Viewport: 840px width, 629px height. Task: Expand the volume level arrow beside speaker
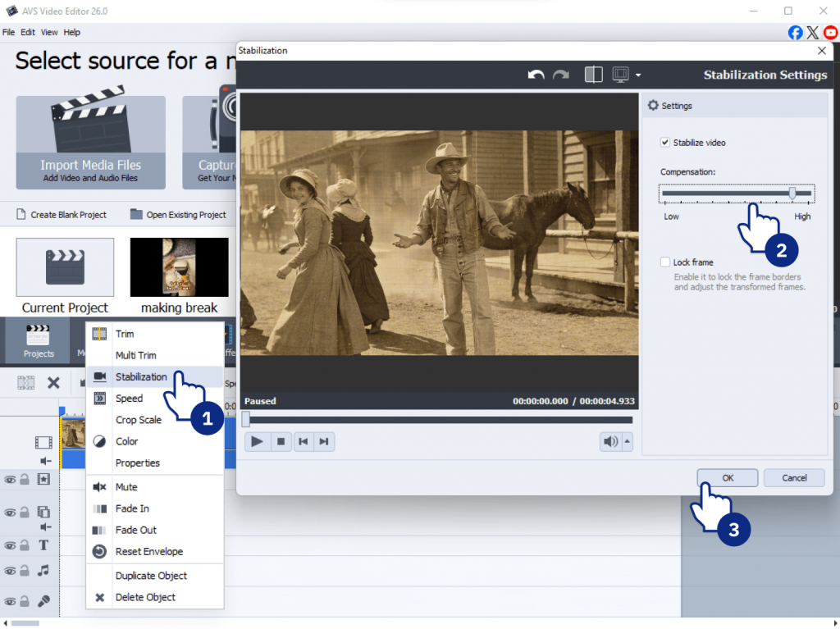point(628,442)
